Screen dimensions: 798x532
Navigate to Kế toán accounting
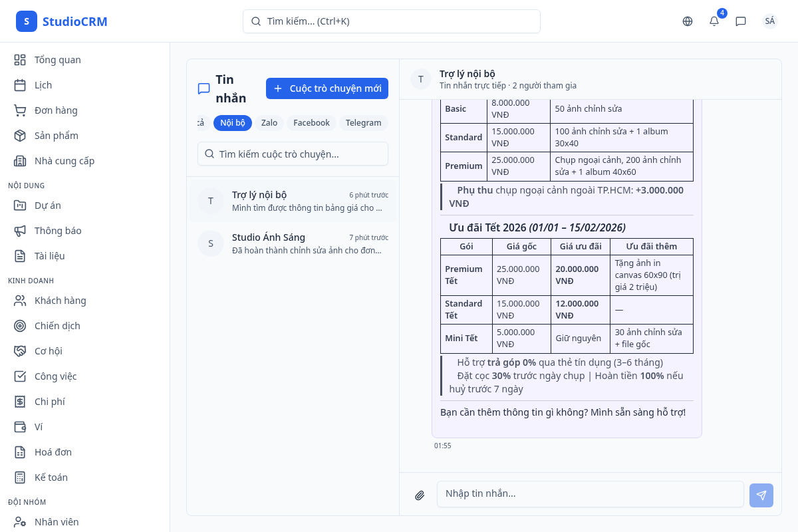point(51,477)
